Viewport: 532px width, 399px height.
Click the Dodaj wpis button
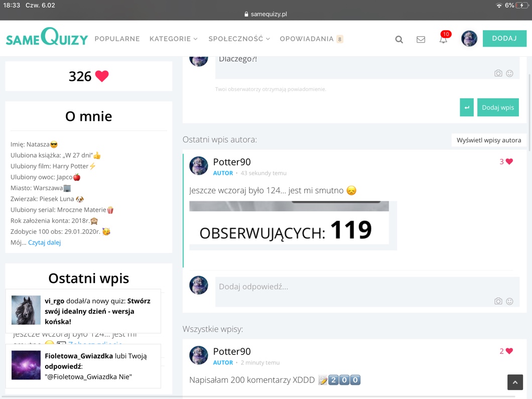tap(498, 107)
